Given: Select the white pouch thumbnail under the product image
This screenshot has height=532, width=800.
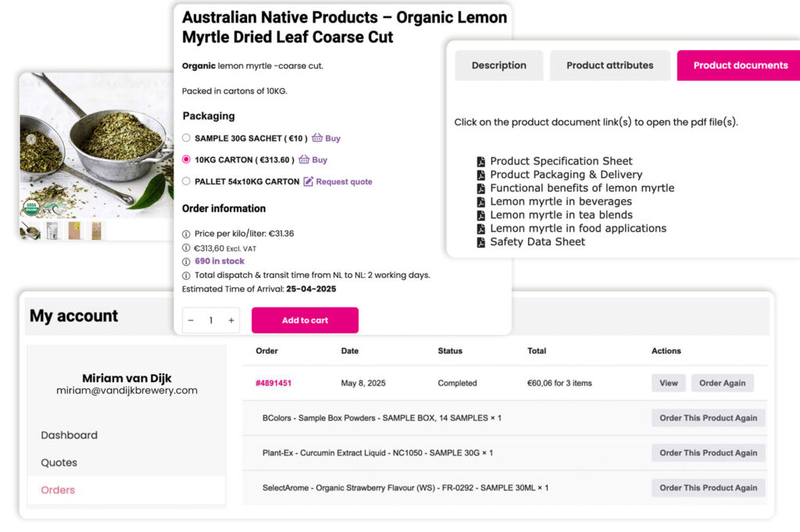Looking at the screenshot, I should 53,230.
